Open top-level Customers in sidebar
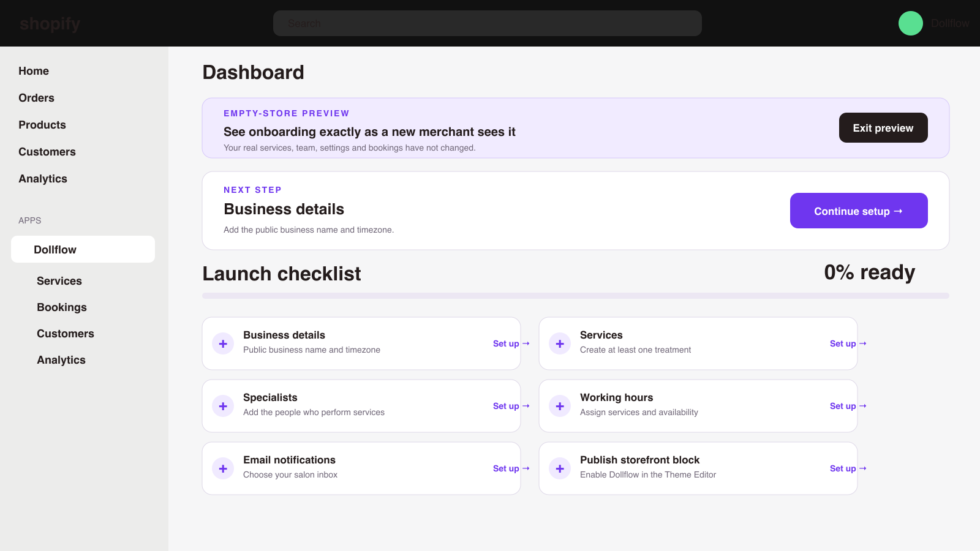 (x=47, y=152)
